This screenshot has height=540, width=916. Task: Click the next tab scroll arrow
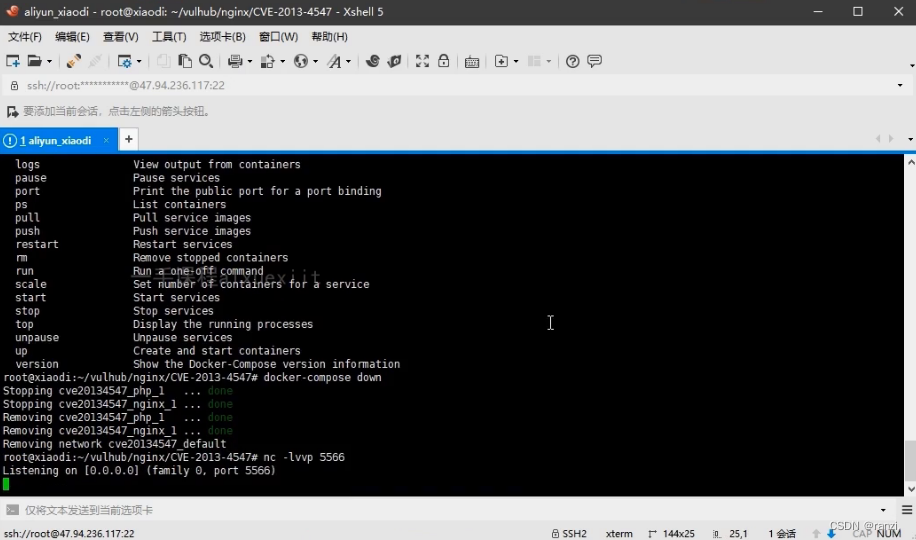pyautogui.click(x=891, y=139)
